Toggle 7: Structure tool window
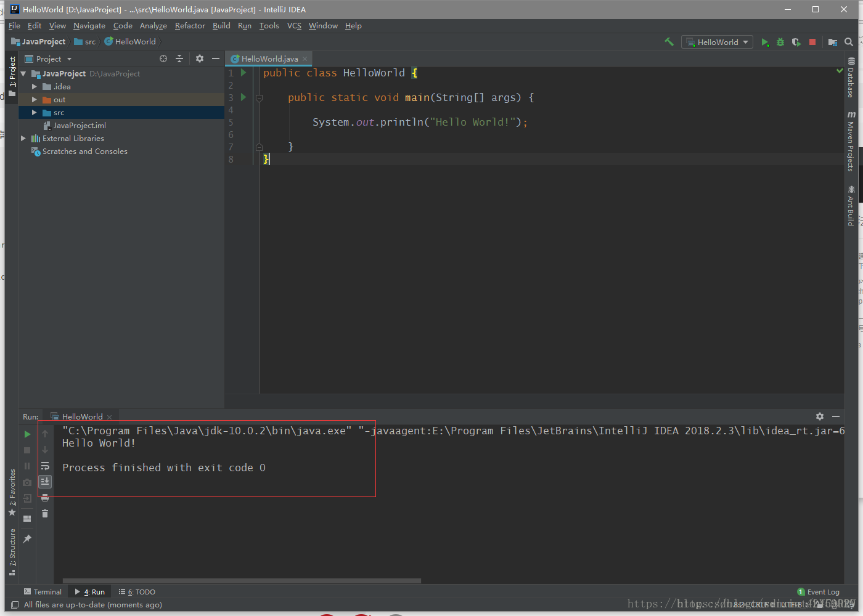This screenshot has width=863, height=616. 12,553
